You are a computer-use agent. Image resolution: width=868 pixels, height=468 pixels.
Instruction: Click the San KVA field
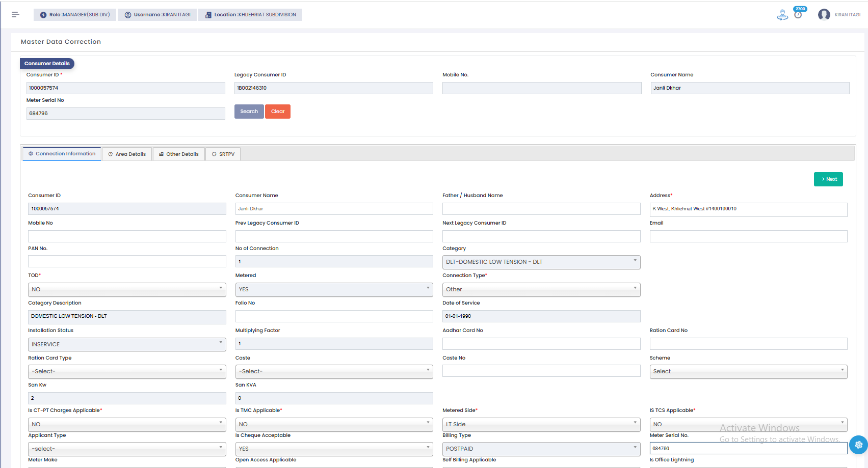click(334, 398)
